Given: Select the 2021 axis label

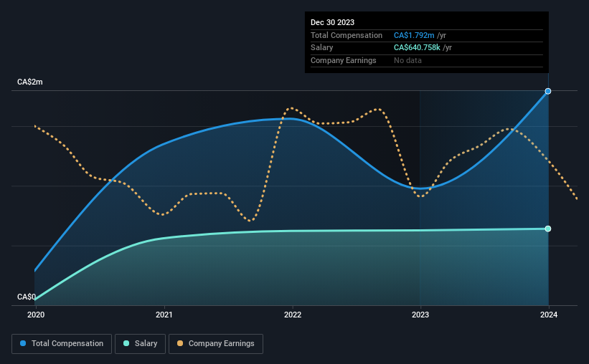Looking at the screenshot, I should point(164,315).
